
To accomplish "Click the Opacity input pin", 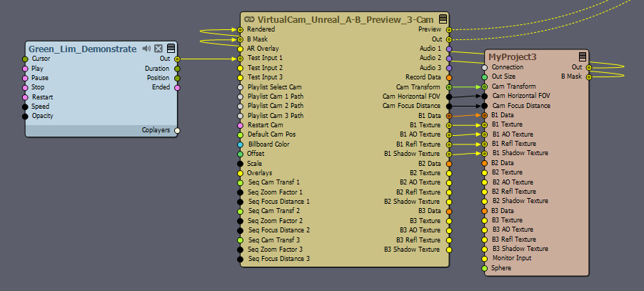I will pos(25,117).
